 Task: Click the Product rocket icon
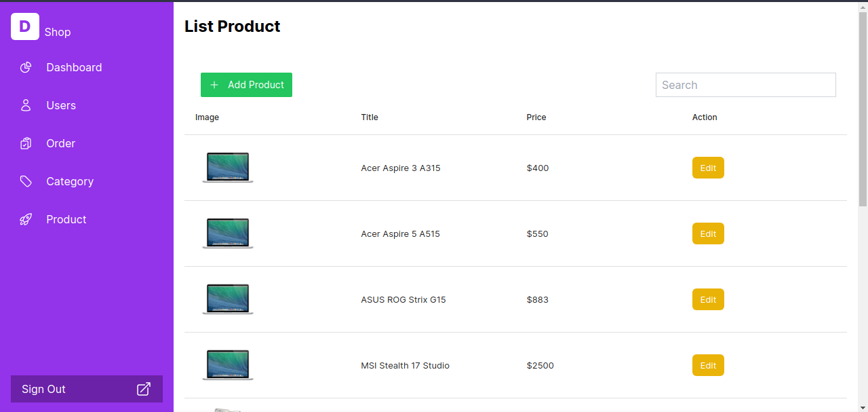(x=26, y=219)
